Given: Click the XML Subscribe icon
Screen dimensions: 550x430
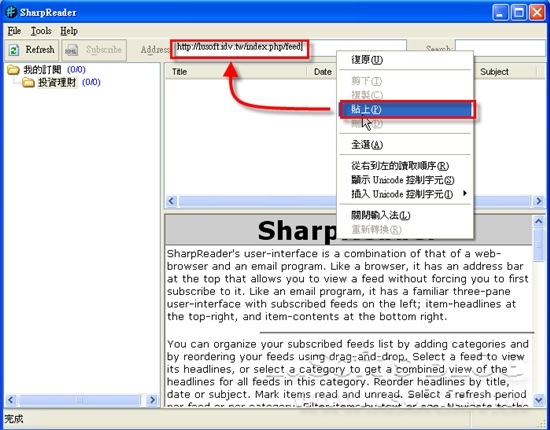Looking at the screenshot, I should 72,50.
